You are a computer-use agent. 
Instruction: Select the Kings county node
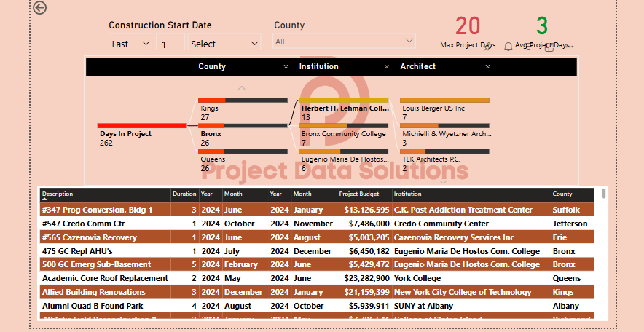(x=243, y=109)
